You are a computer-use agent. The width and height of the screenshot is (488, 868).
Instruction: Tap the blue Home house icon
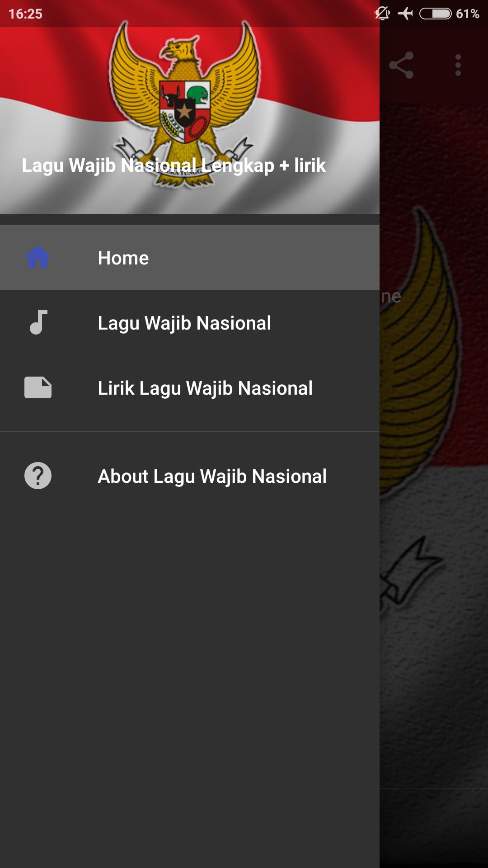[38, 257]
